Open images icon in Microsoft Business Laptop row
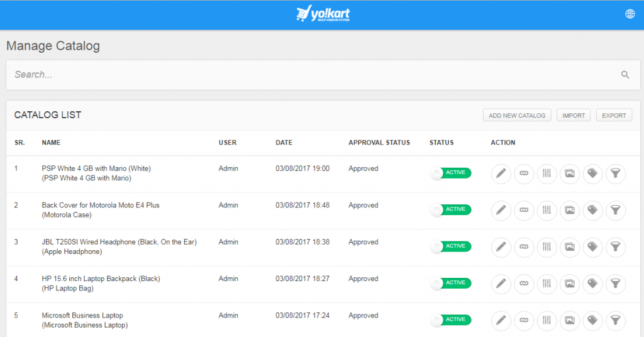The image size is (644, 337). [570, 321]
